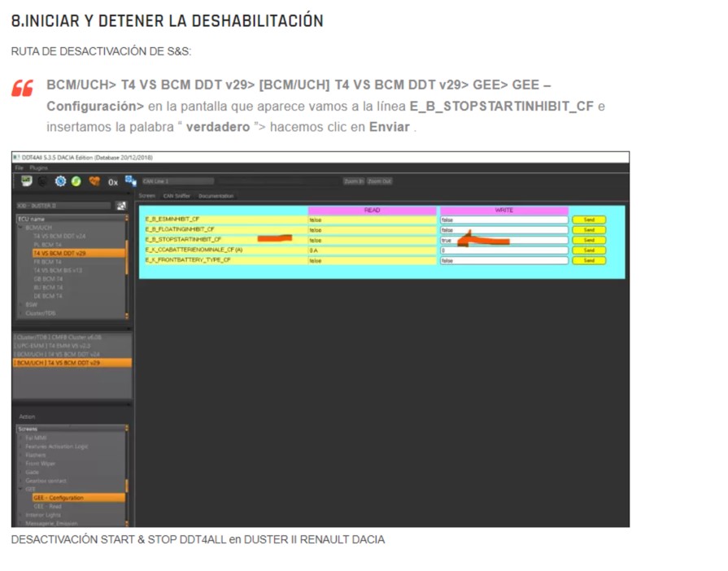
Task: Click the Zoom In button
Action: point(354,181)
